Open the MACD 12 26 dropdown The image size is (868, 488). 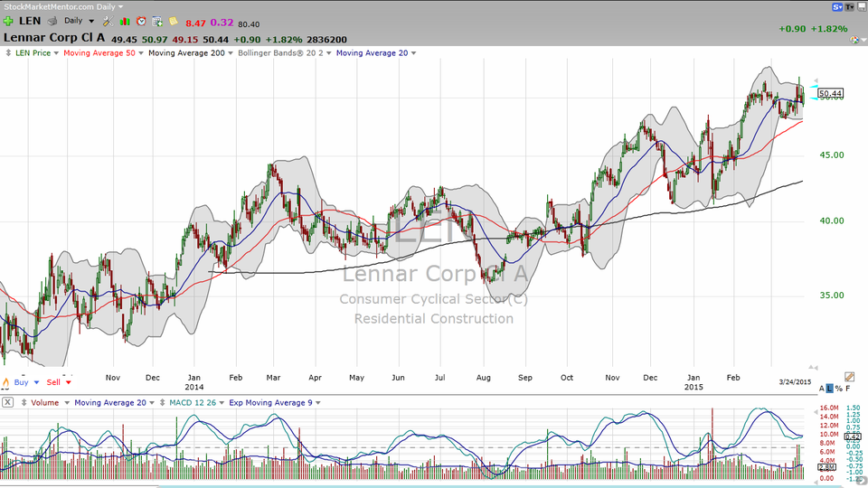[x=222, y=403]
